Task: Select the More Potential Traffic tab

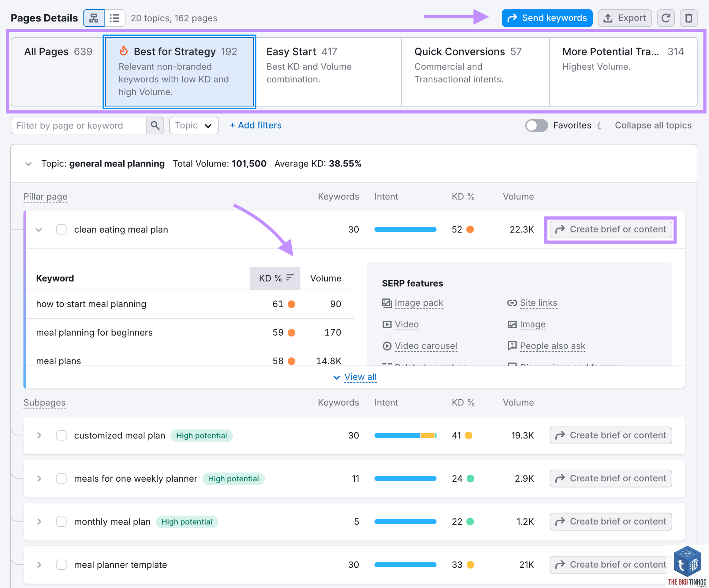Action: click(x=623, y=72)
